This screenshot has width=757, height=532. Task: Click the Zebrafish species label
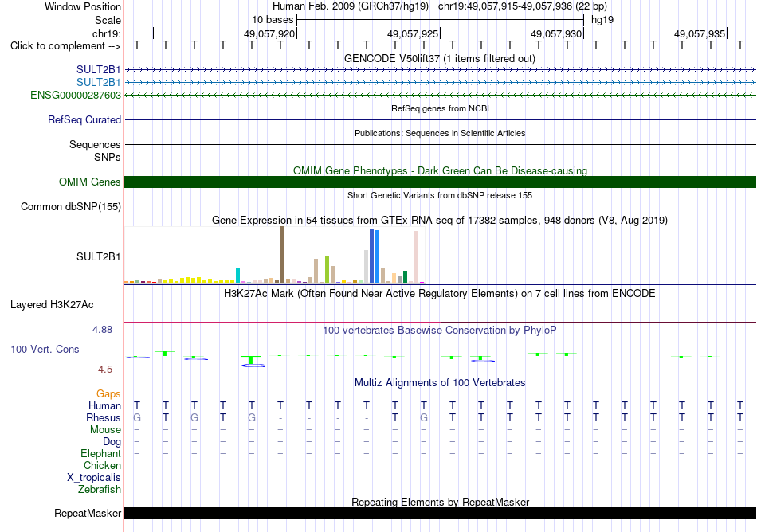coord(100,489)
